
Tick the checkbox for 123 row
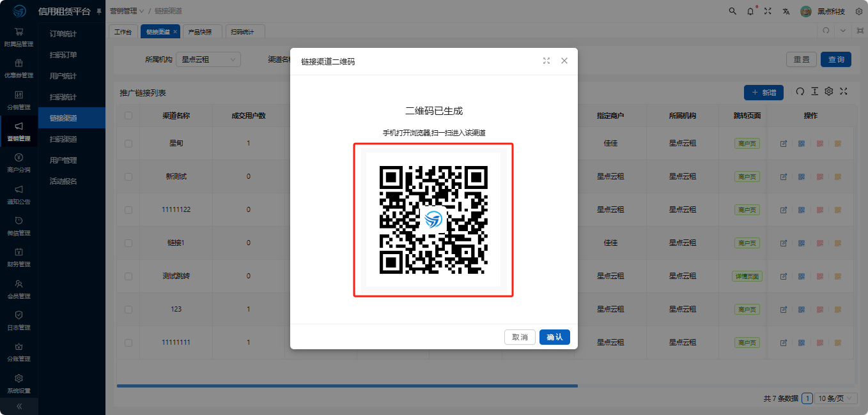click(128, 310)
